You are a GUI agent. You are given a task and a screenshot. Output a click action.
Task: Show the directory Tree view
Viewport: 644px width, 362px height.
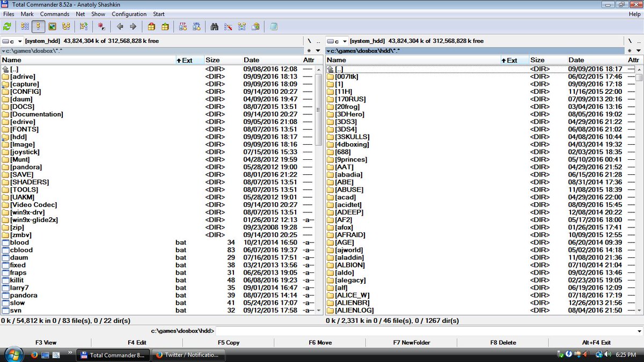coord(66,26)
